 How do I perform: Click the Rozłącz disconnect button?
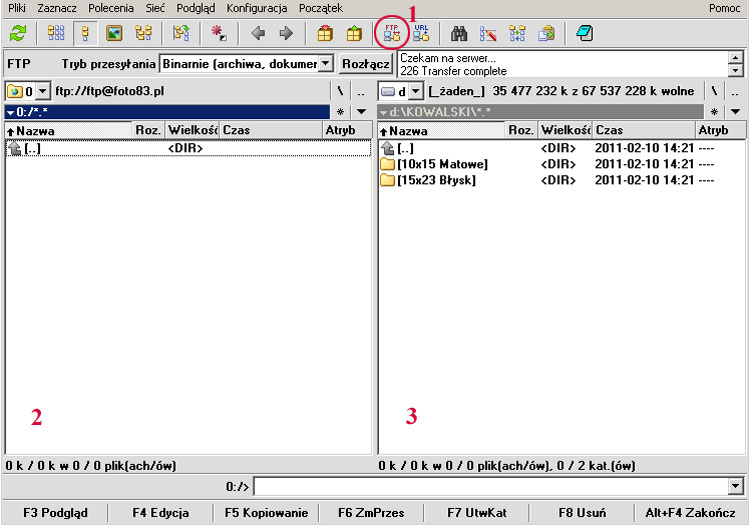(365, 63)
